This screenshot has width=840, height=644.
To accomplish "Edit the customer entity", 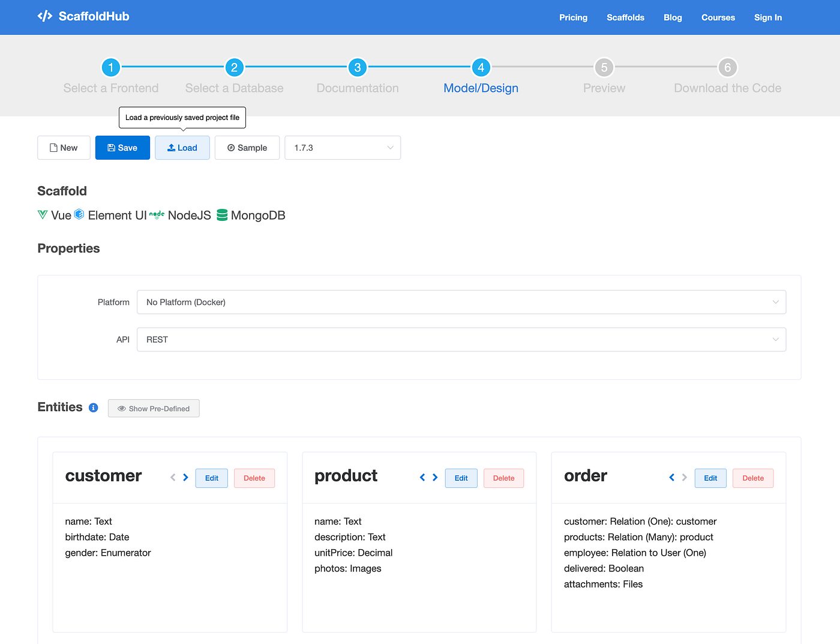I will pyautogui.click(x=211, y=478).
